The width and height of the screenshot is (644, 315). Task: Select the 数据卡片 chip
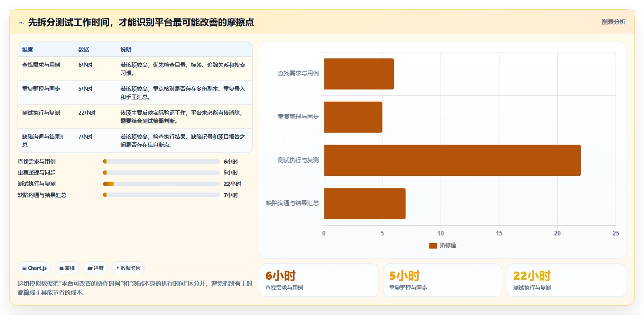point(128,268)
